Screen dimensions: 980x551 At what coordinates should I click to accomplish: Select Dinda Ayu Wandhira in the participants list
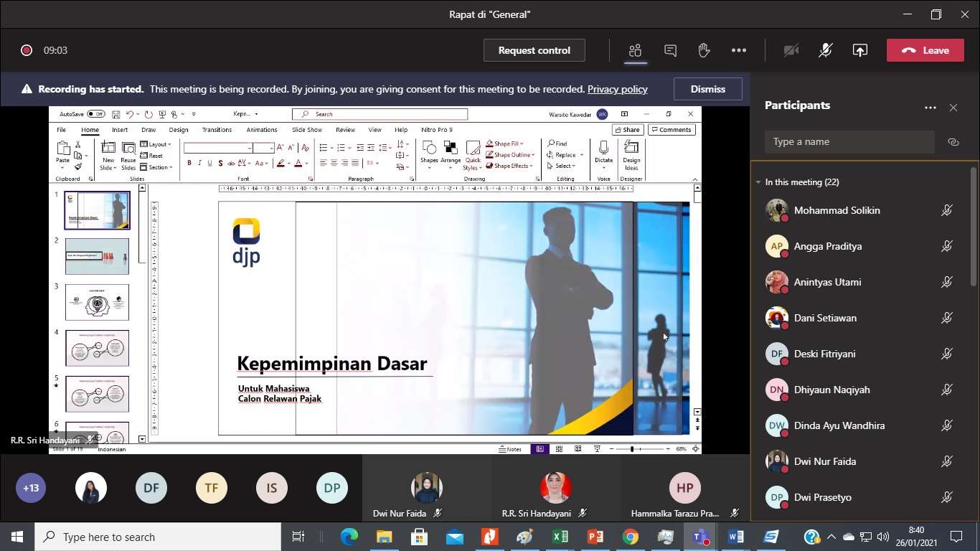(x=839, y=425)
